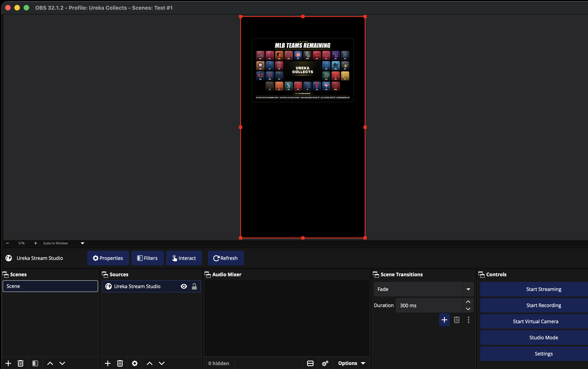The height and width of the screenshot is (369, 588).
Task: Click Start Virtual Camera
Action: [534, 321]
